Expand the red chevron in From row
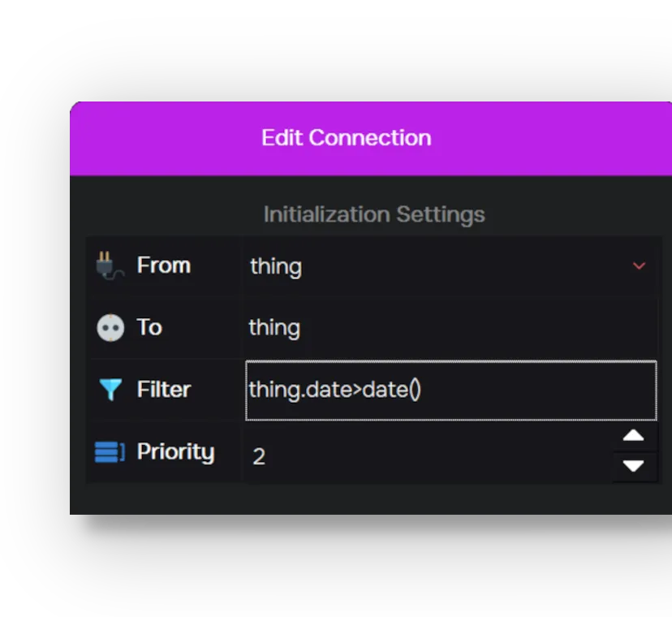672x617 pixels. [639, 265]
